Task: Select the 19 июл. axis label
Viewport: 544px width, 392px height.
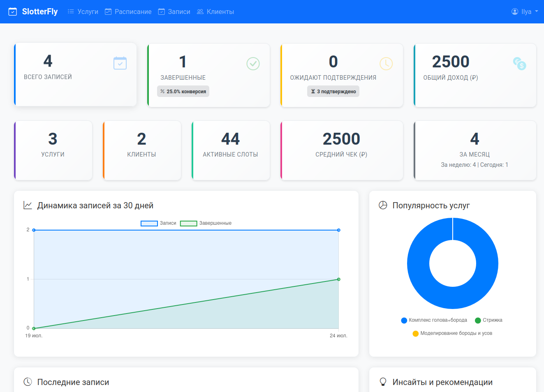Action: pyautogui.click(x=34, y=336)
